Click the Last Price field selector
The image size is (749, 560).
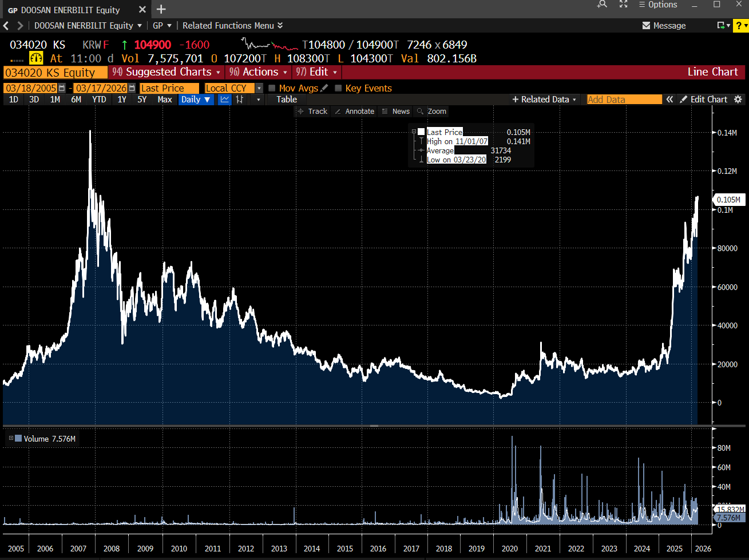169,88
